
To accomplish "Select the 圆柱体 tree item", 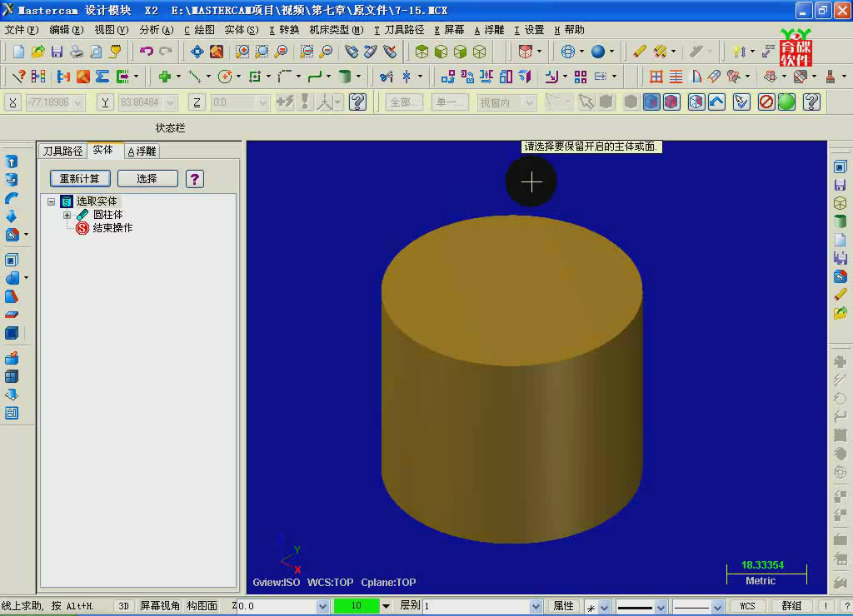I will click(x=107, y=215).
